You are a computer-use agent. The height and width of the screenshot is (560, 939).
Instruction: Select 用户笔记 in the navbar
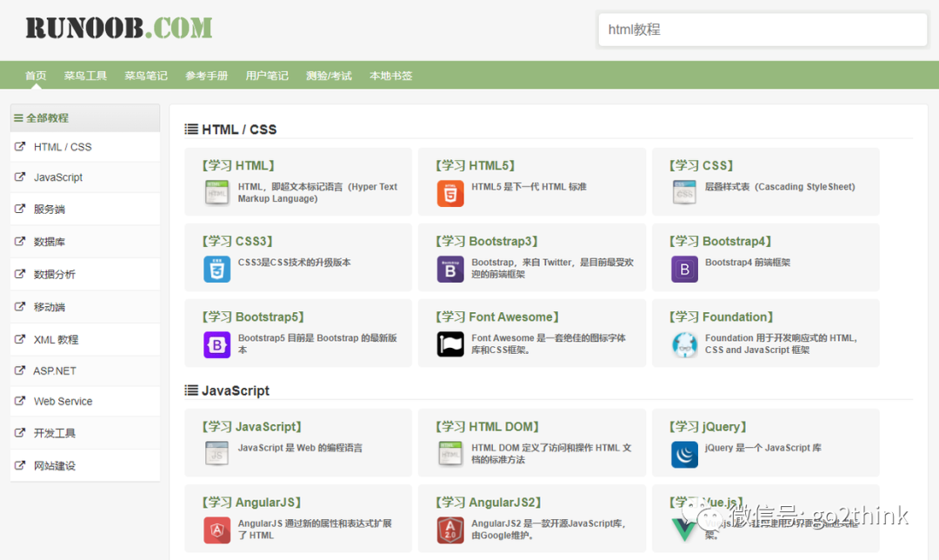click(267, 76)
